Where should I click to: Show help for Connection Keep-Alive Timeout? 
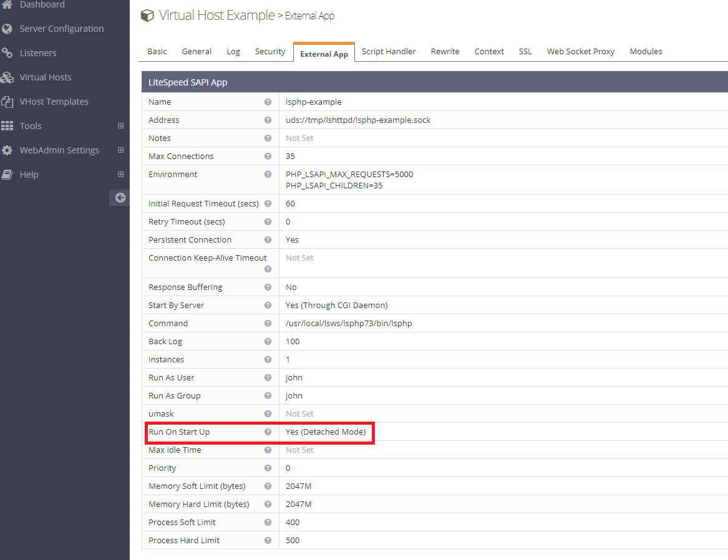coord(268,269)
